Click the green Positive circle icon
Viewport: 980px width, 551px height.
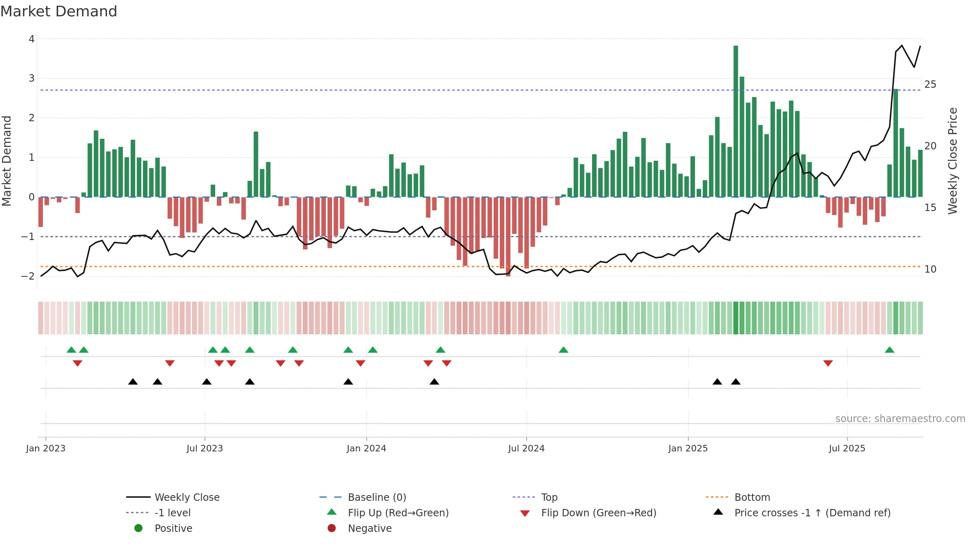(x=138, y=528)
